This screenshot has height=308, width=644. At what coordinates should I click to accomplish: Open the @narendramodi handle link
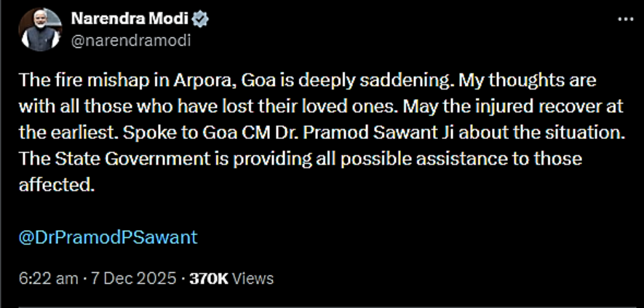tap(131, 40)
